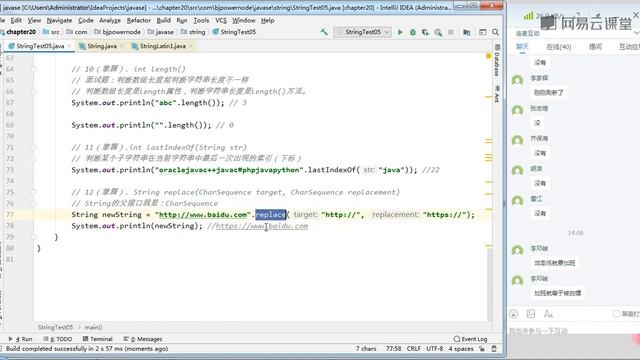This screenshot has width=640, height=360.
Task: Click the main() breadcrumb below editor
Action: [x=93, y=327]
